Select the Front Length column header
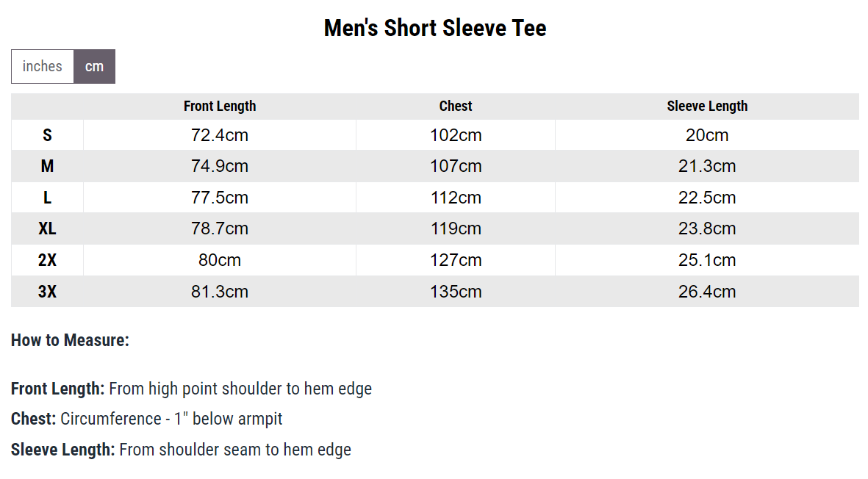The height and width of the screenshot is (479, 868). click(x=220, y=107)
